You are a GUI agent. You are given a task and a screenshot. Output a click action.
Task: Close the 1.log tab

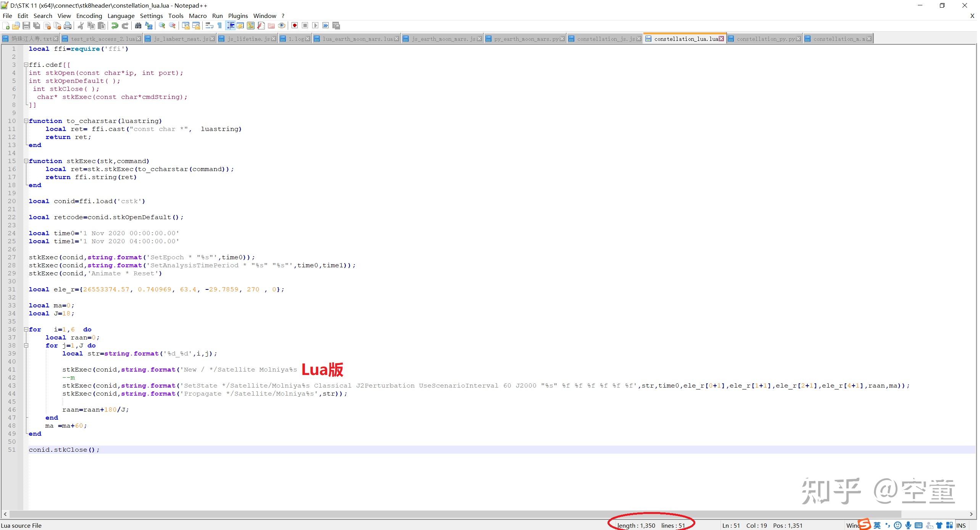pyautogui.click(x=308, y=39)
